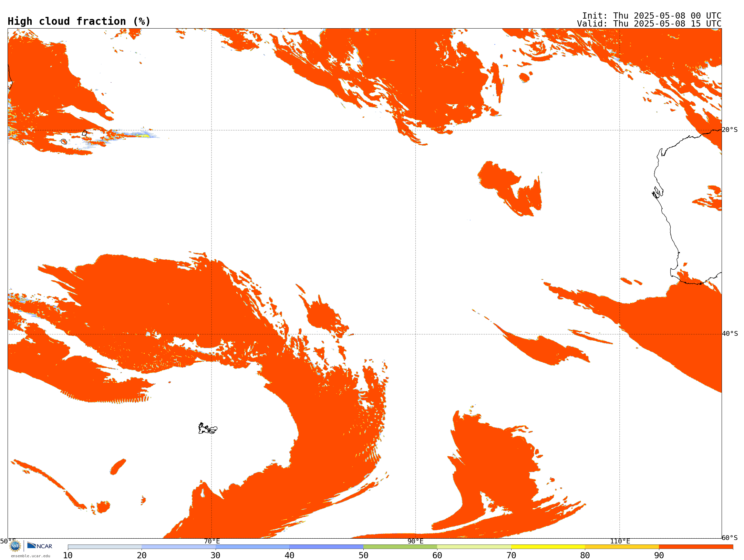Viewport: 744px width, 560px height.
Task: Click the 60-70 pale yellow-green colorbar segment
Action: click(x=474, y=547)
